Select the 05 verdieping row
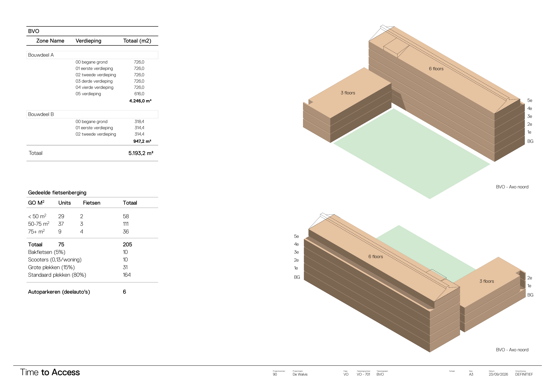Viewport: 555px width, 392px height. tap(110, 94)
